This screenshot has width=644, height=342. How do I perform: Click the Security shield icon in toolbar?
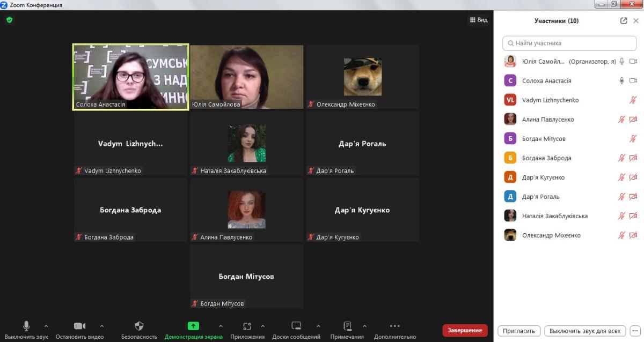point(139,326)
